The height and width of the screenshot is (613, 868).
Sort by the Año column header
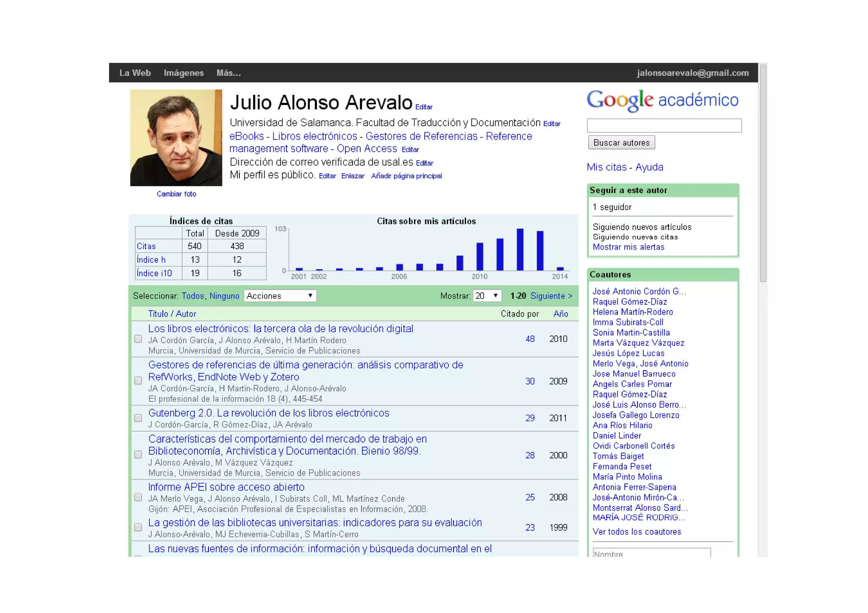click(x=560, y=314)
